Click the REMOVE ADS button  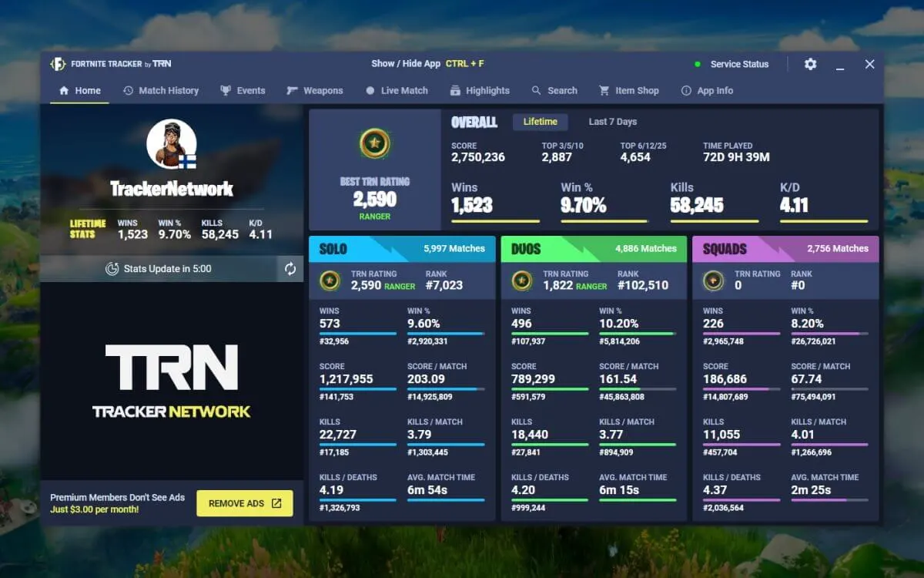point(245,502)
